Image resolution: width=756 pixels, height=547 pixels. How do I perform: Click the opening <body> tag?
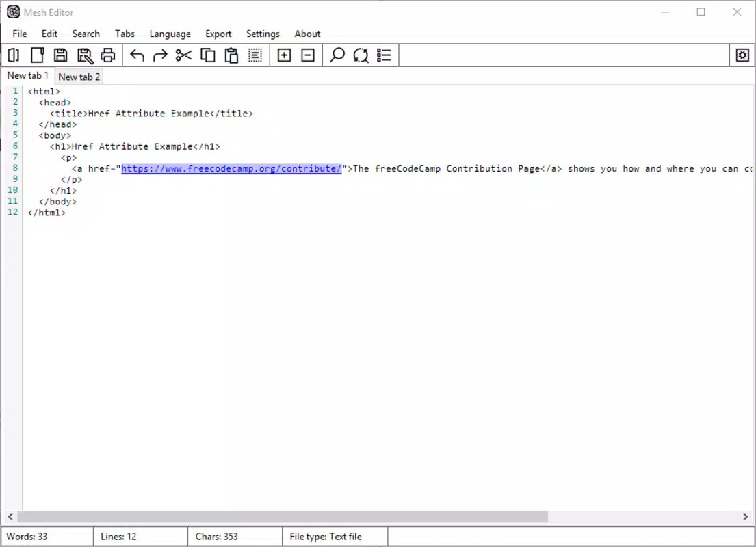point(55,136)
